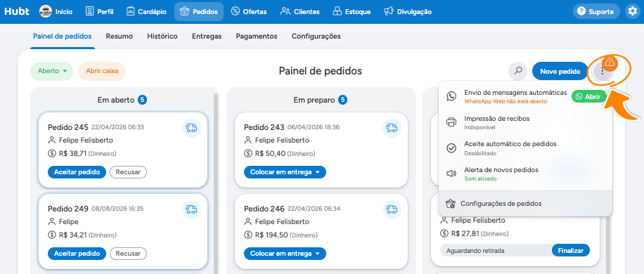Click delivery truck icon on Pedido 243
644x274 pixels.
tap(392, 129)
